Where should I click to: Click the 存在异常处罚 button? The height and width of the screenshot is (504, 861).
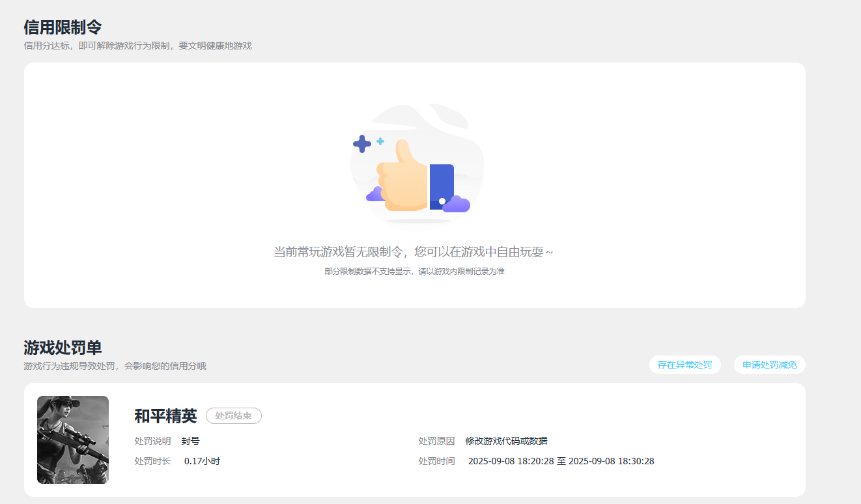pos(685,365)
